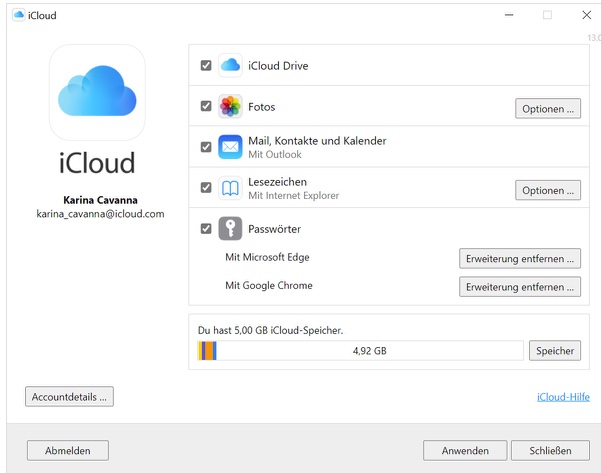Click the small iCloud title bar icon
Image resolution: width=601 pixels, height=473 pixels.
point(18,15)
